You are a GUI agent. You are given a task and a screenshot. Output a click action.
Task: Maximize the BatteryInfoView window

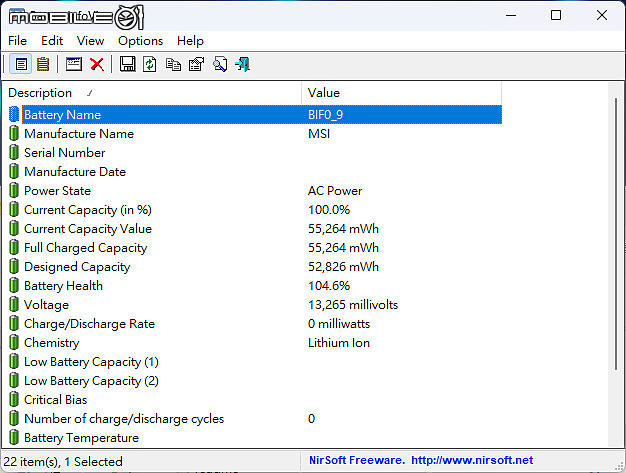(x=556, y=16)
